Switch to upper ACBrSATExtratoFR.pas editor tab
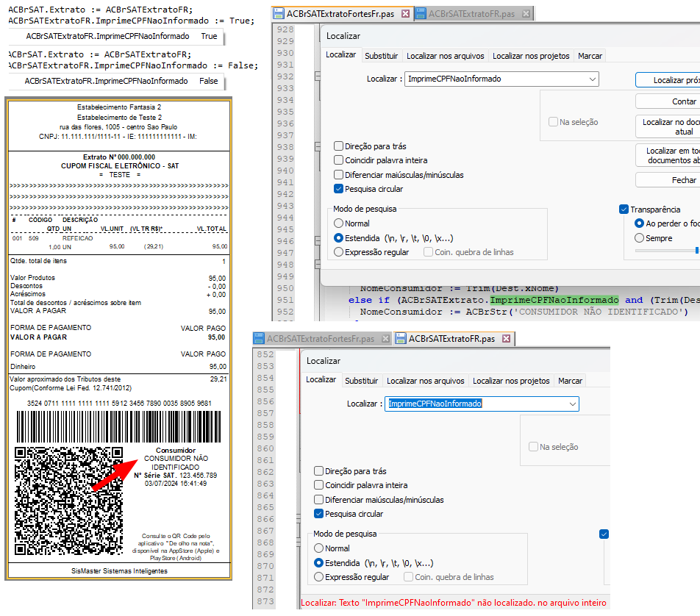The width and height of the screenshot is (700, 616). [474, 14]
